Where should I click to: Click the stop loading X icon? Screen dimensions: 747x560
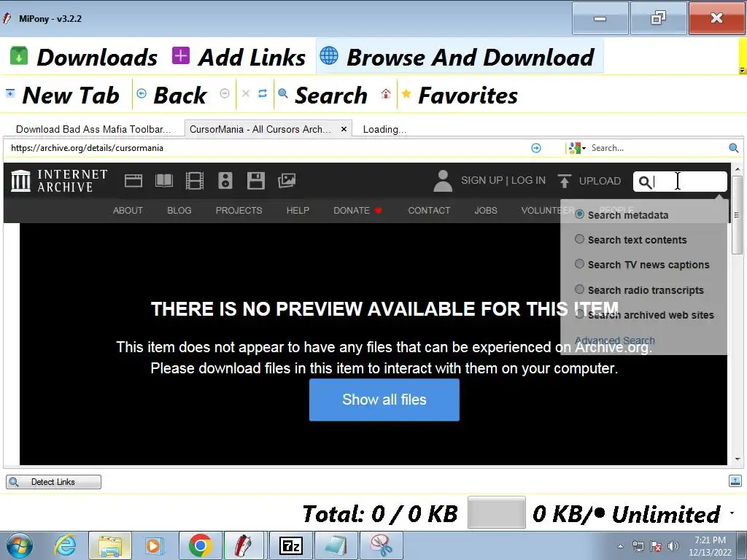tap(246, 93)
